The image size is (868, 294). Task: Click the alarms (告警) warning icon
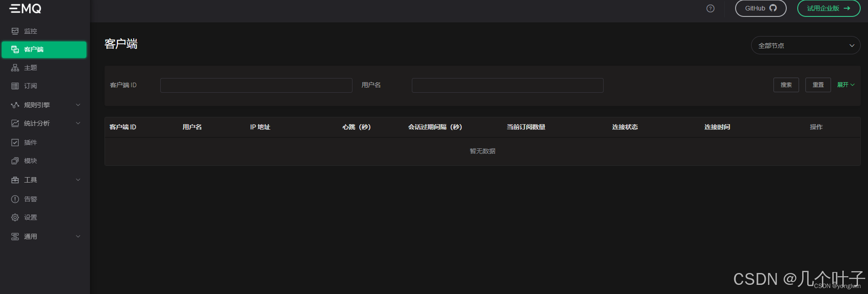pos(15,199)
